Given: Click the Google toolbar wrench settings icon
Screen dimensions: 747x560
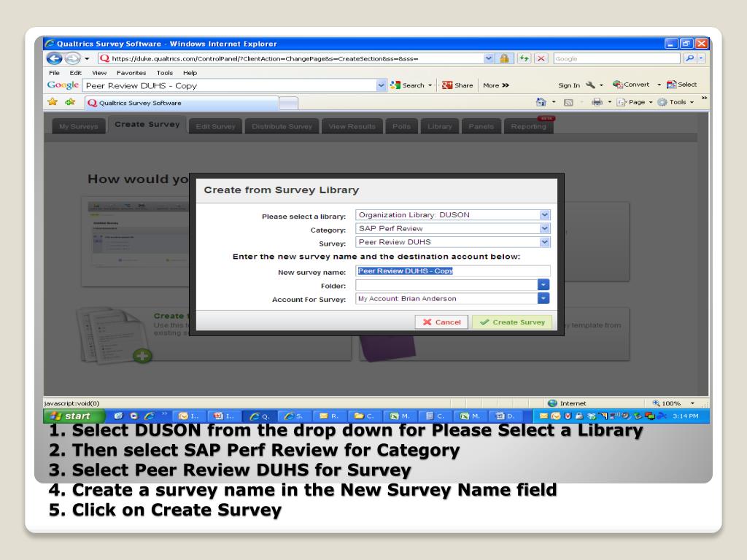Looking at the screenshot, I should 590,85.
